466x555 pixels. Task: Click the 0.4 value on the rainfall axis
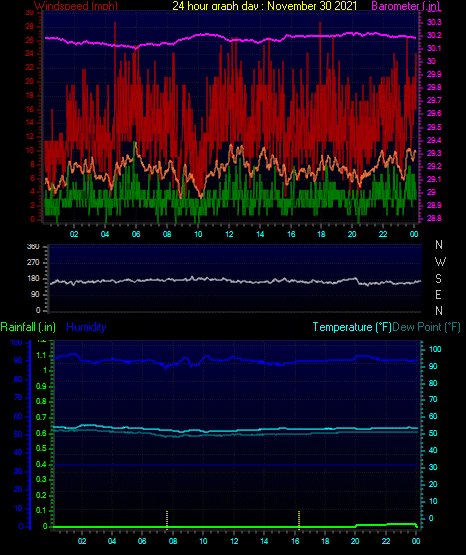point(41,464)
